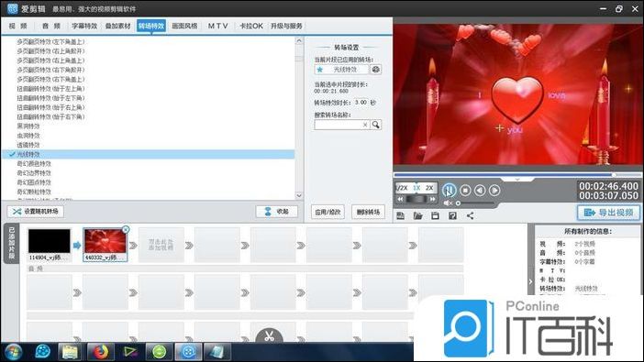
Task: Switch to the 叠加素材 tab
Action: click(117, 26)
